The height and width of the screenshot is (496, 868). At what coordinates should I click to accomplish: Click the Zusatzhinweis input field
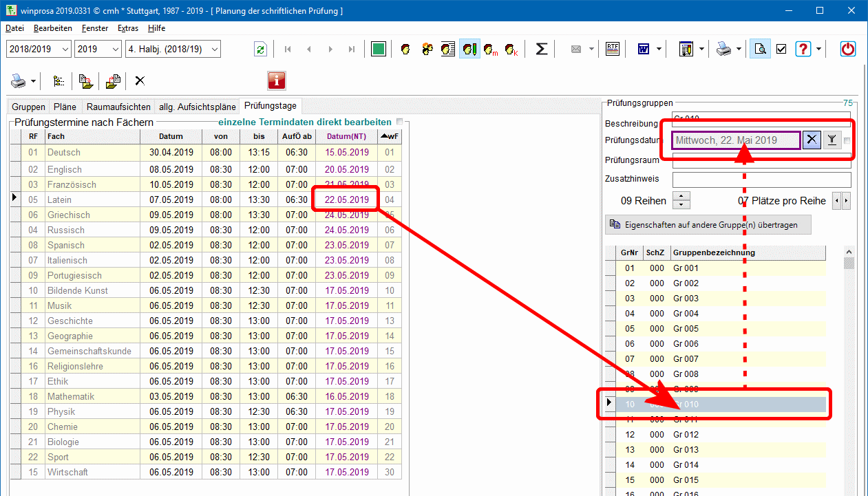[761, 179]
